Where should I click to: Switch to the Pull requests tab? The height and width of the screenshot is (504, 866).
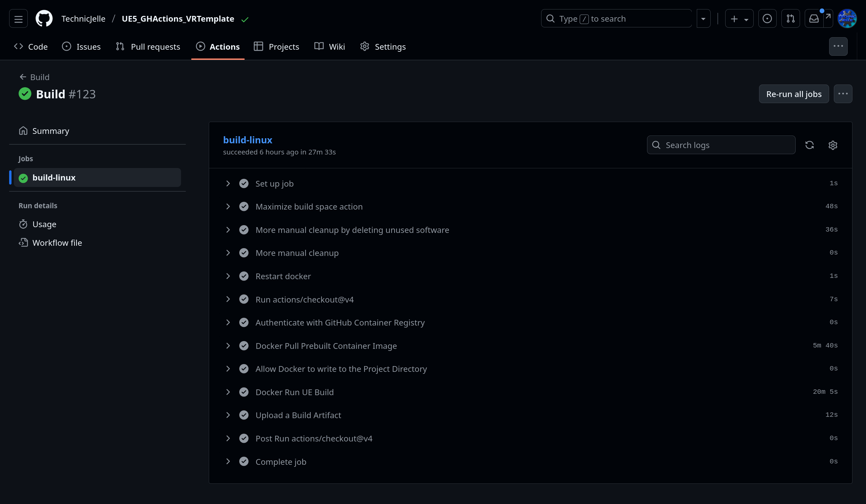[148, 47]
